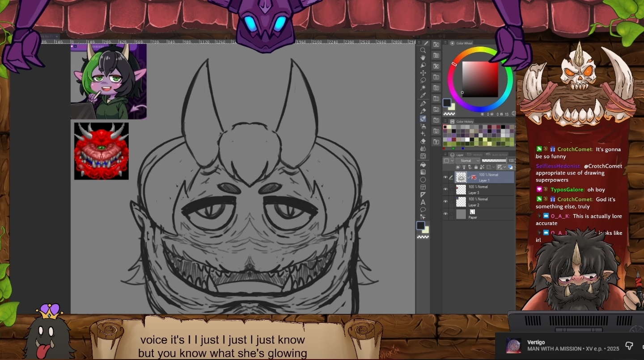Screen dimensions: 644x360
Task: Switch to the Color Wheel tab
Action: pos(461,43)
